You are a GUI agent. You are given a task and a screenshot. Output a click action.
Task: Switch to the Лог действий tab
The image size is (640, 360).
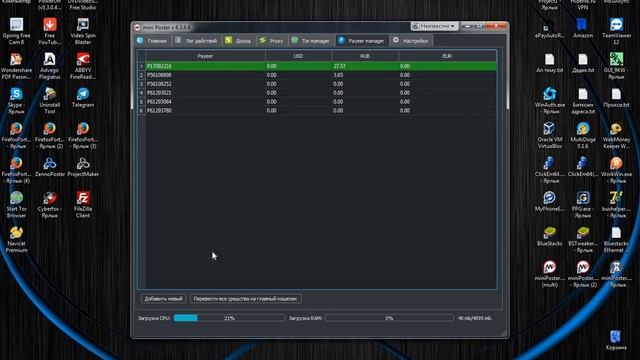coord(196,41)
